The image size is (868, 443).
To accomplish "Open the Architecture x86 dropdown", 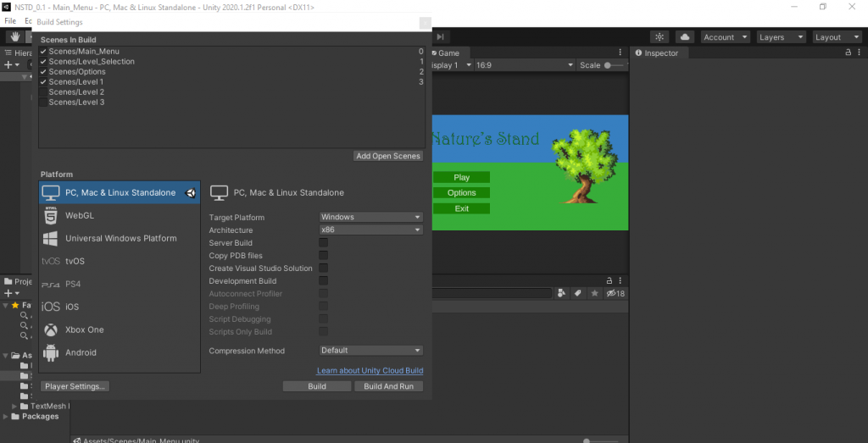I will point(370,230).
